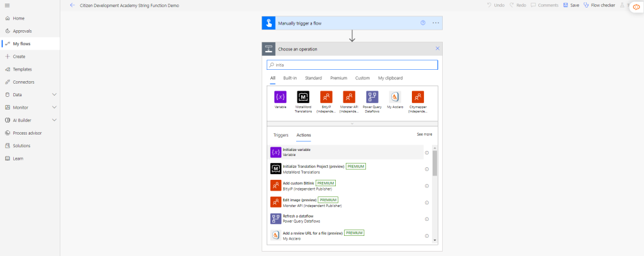The width and height of the screenshot is (644, 256).
Task: Click the See more link
Action: pos(425,135)
